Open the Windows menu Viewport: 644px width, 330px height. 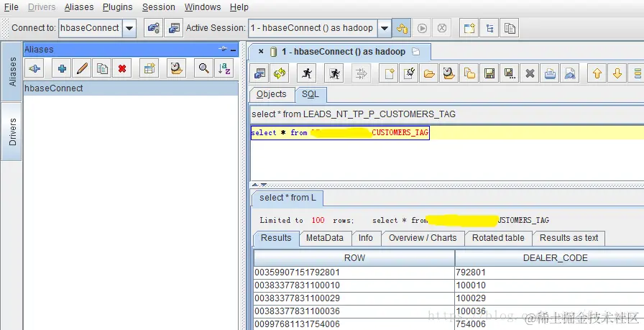[x=203, y=7]
